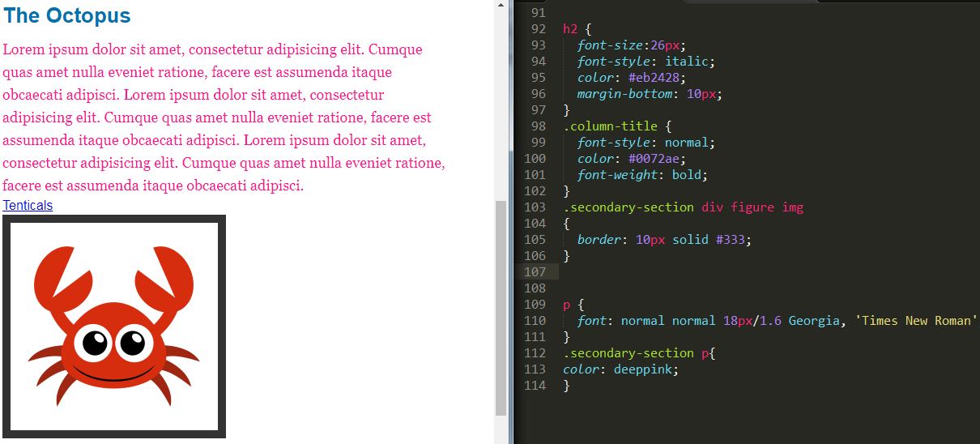Screen dimensions: 980x444
Task: Click the closing brace on line 114
Action: [567, 386]
